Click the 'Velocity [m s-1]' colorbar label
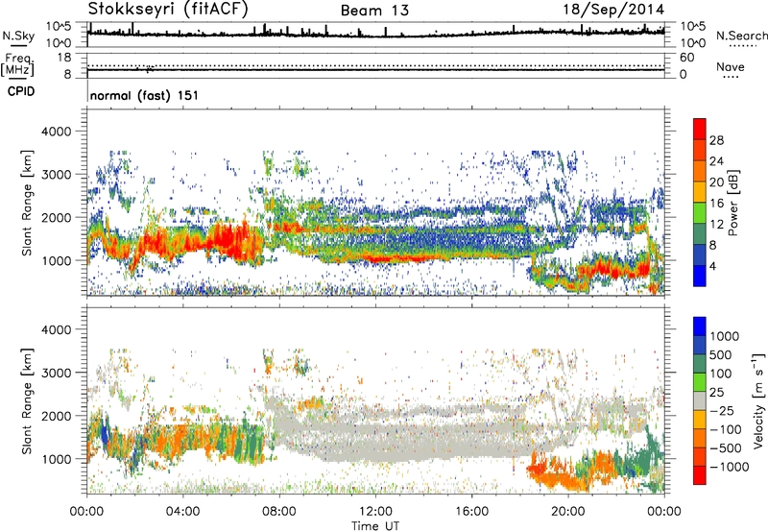The height and width of the screenshot is (532, 768). 758,401
